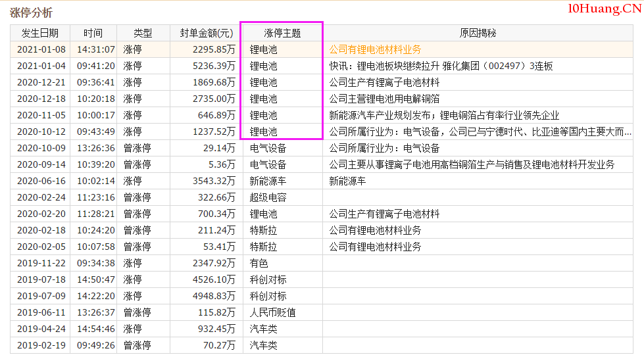Viewport: 644px width, 359px height.
Task: Click 电气设备 theme in the 2020-10-09 row
Action: pos(268,149)
